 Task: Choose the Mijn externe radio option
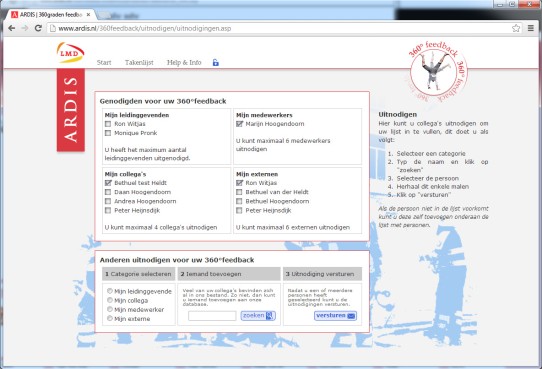[x=110, y=318]
